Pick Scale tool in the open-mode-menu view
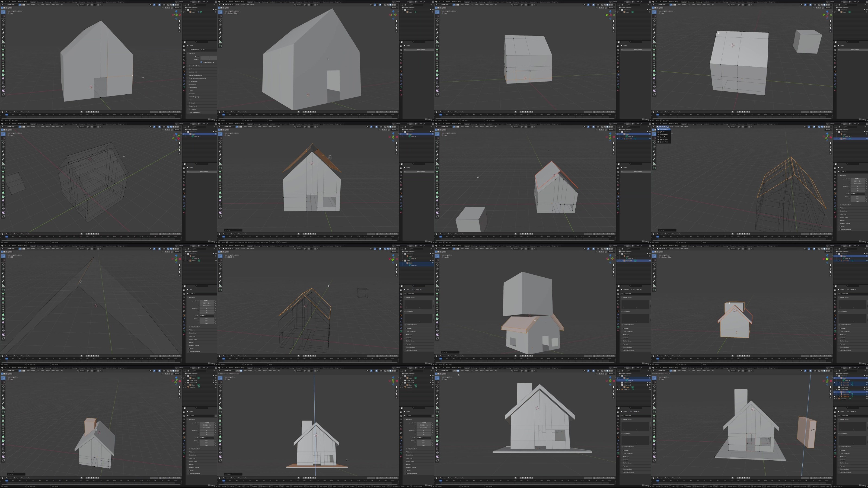Image resolution: width=868 pixels, height=488 pixels. 654,151
